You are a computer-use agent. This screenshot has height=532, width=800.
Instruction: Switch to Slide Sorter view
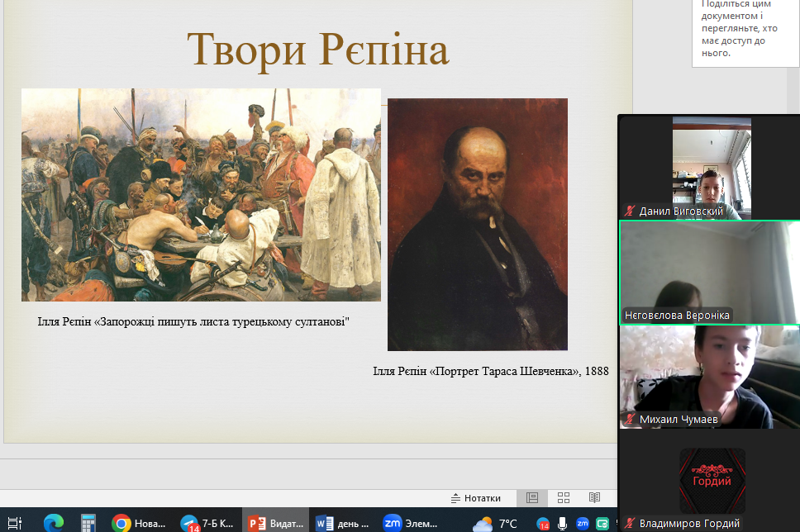(x=564, y=498)
